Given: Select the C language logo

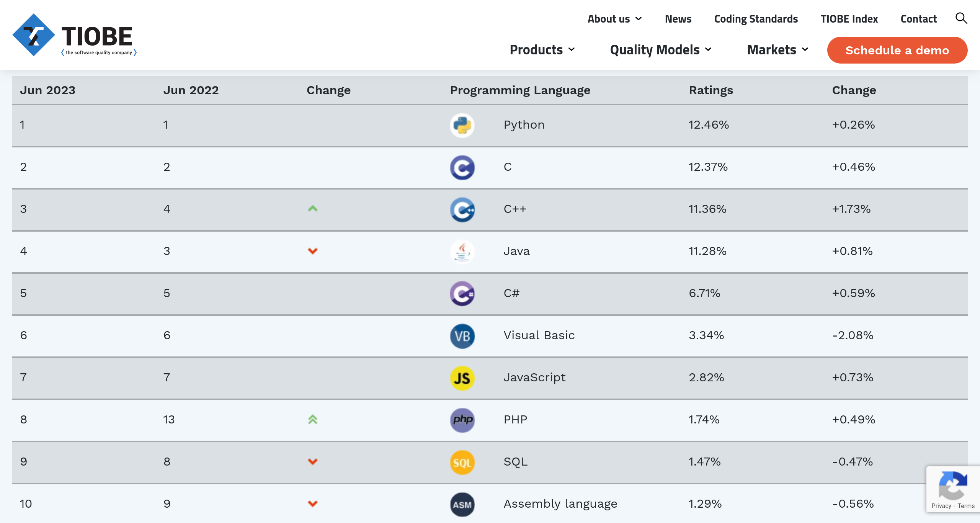Looking at the screenshot, I should tap(462, 167).
